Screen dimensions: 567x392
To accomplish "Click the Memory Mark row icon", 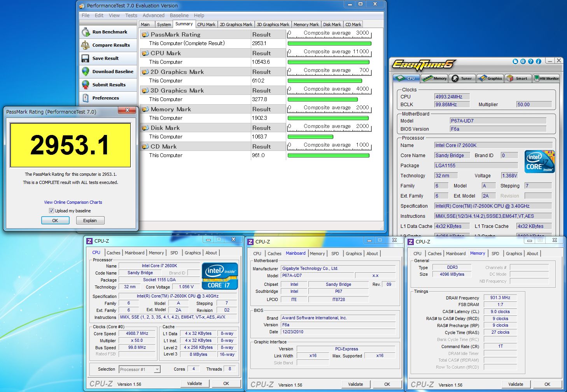I will [x=145, y=109].
